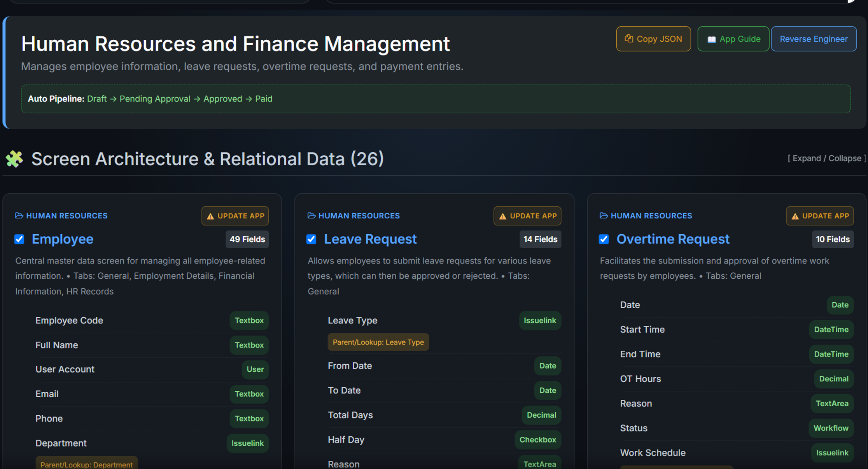Select the Email field row

coord(152,394)
